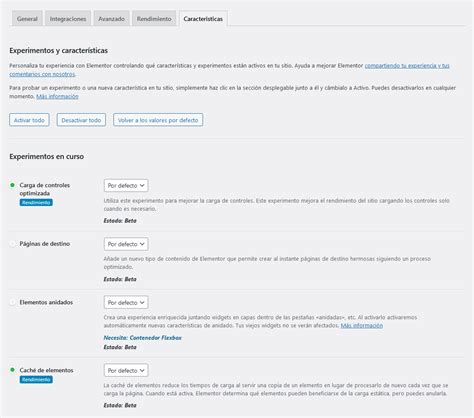The width and height of the screenshot is (474, 418).
Task: Click the Caché de elementos label
Action: pyautogui.click(x=46, y=370)
